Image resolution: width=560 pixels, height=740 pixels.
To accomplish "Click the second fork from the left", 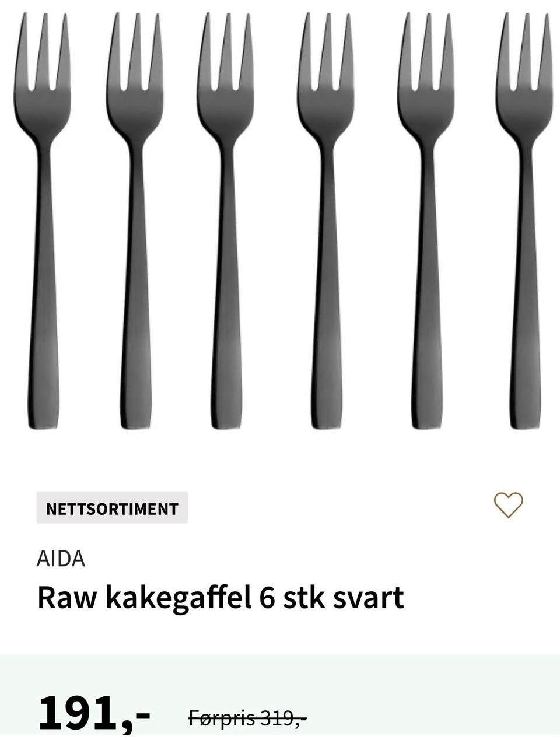I will [135, 221].
